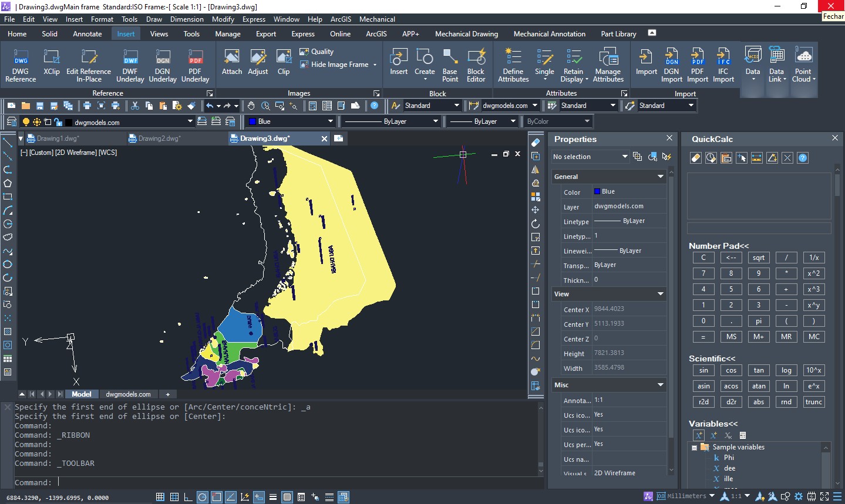Screen dimensions: 845x504
Task: Open the Dimension menu
Action: [187, 19]
